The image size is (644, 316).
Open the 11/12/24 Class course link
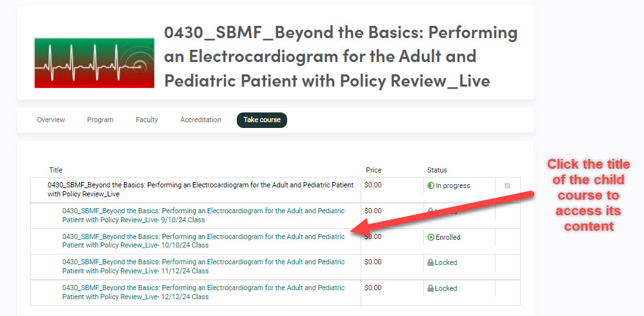203,266
